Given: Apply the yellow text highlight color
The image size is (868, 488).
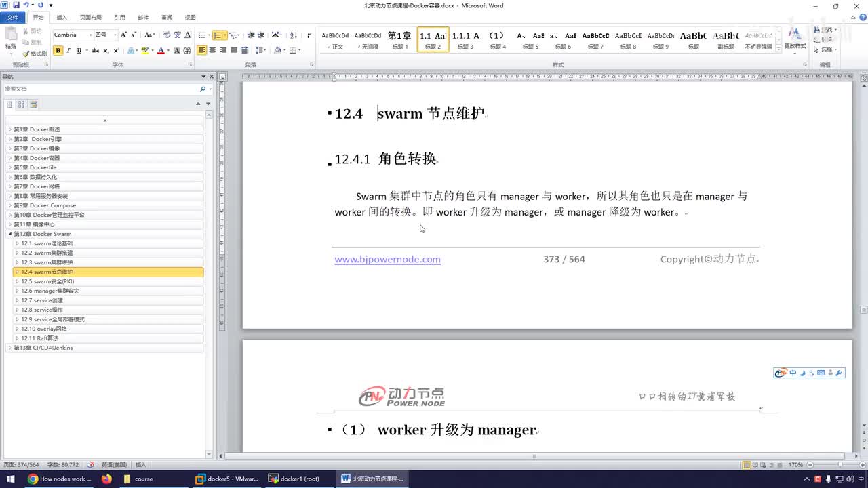Looking at the screenshot, I should tap(144, 51).
